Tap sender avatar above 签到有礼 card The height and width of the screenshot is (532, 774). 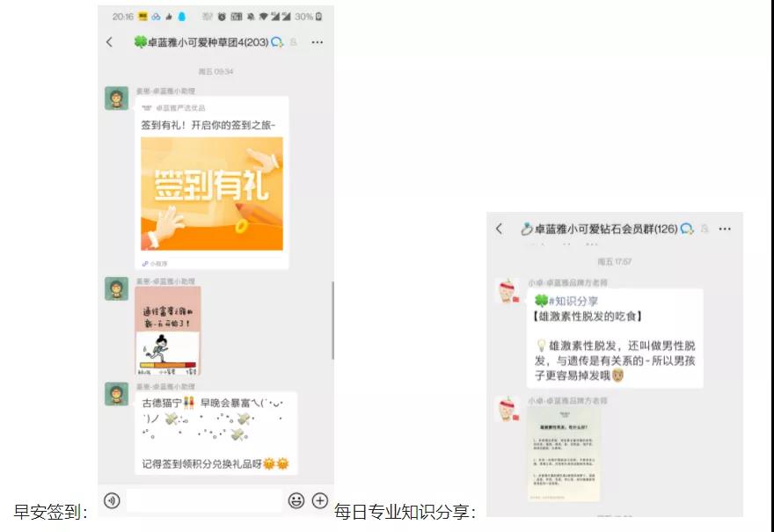pos(117,98)
